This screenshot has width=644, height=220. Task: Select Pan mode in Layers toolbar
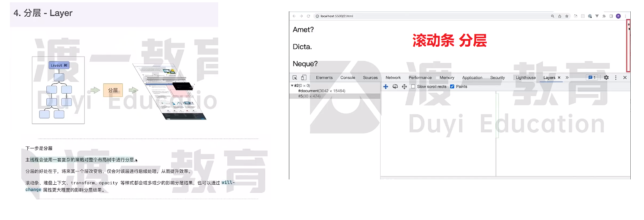[385, 86]
